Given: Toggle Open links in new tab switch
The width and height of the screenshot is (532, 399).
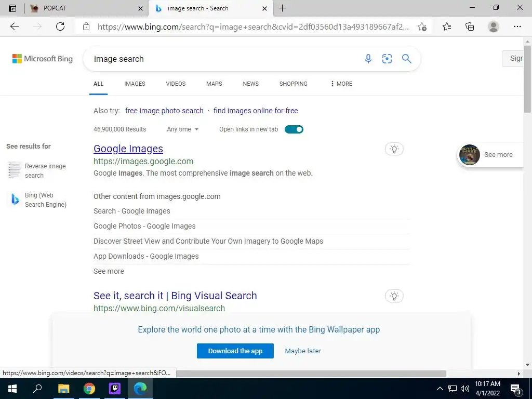Looking at the screenshot, I should [294, 129].
